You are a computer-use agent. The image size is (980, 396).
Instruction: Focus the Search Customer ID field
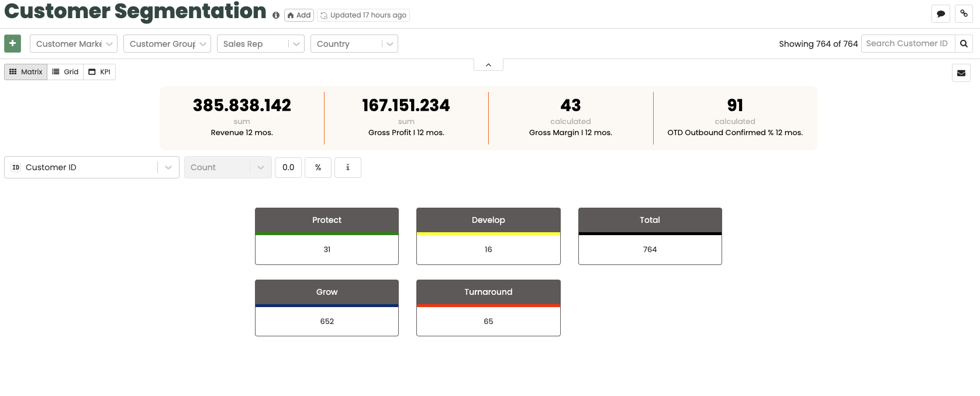pos(907,44)
